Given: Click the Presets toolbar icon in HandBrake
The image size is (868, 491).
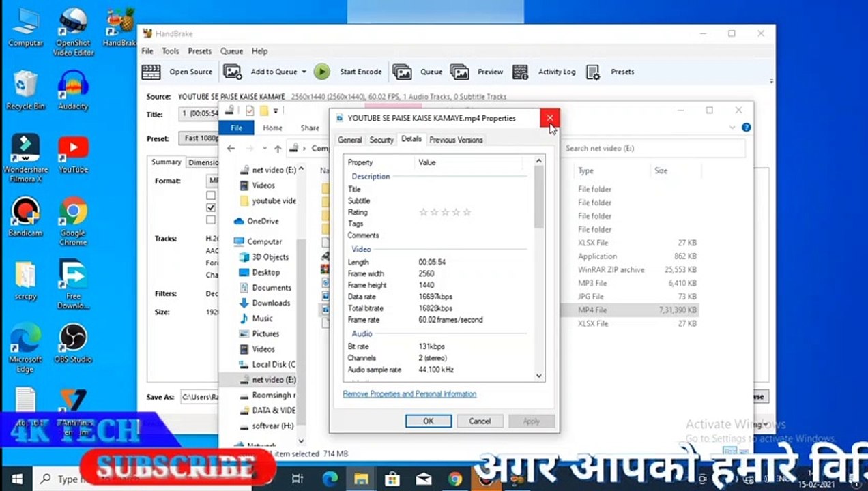Looking at the screenshot, I should [593, 72].
